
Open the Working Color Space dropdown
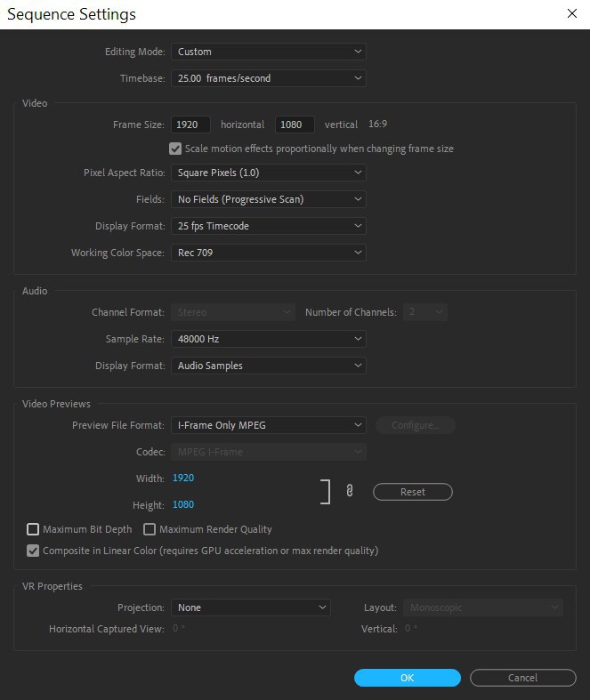click(x=269, y=253)
